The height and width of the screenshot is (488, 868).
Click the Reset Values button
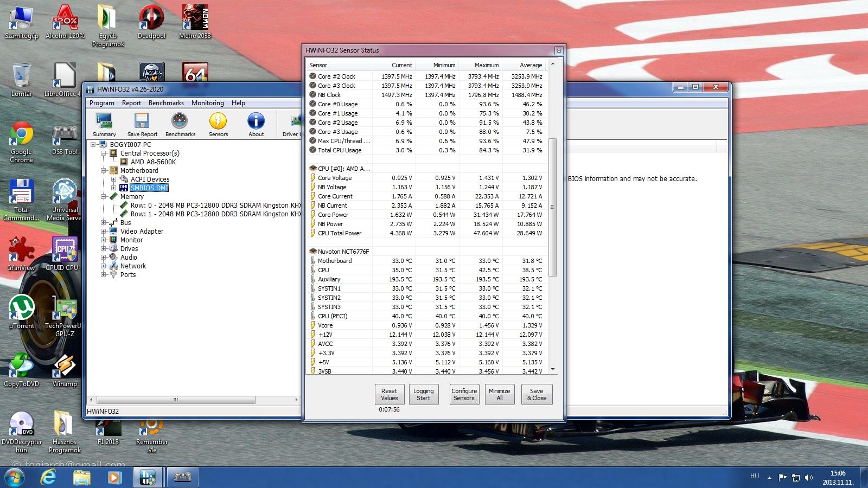point(390,394)
